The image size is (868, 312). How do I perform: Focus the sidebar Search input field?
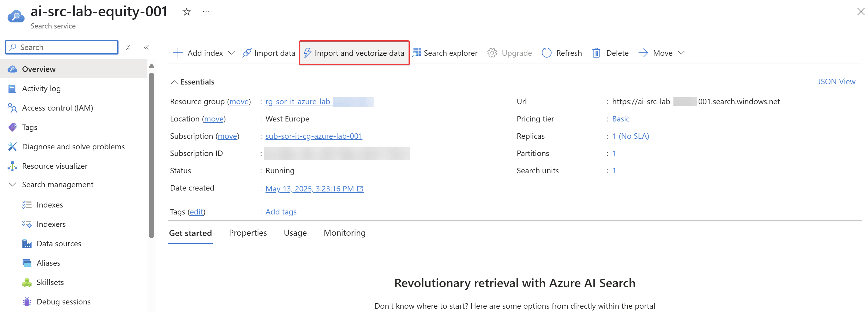(x=62, y=47)
